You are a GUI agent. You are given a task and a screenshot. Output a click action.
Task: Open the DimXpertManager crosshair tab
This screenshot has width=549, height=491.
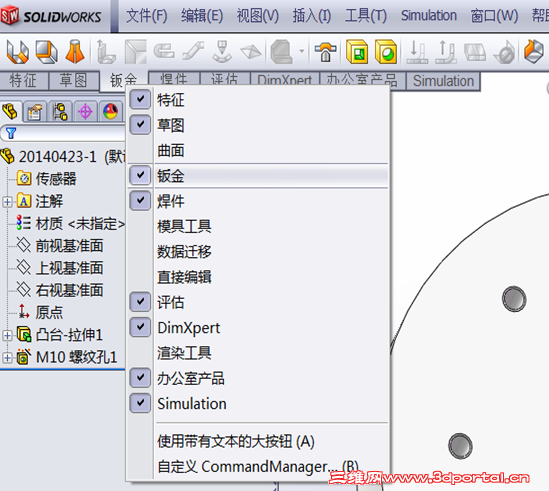85,112
